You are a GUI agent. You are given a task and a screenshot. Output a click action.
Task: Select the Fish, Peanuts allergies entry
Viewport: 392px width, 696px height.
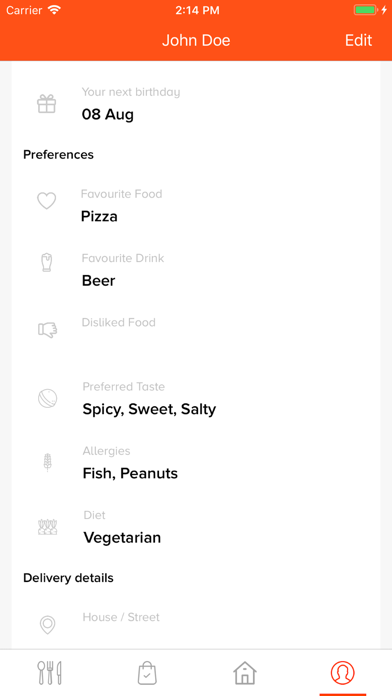130,473
